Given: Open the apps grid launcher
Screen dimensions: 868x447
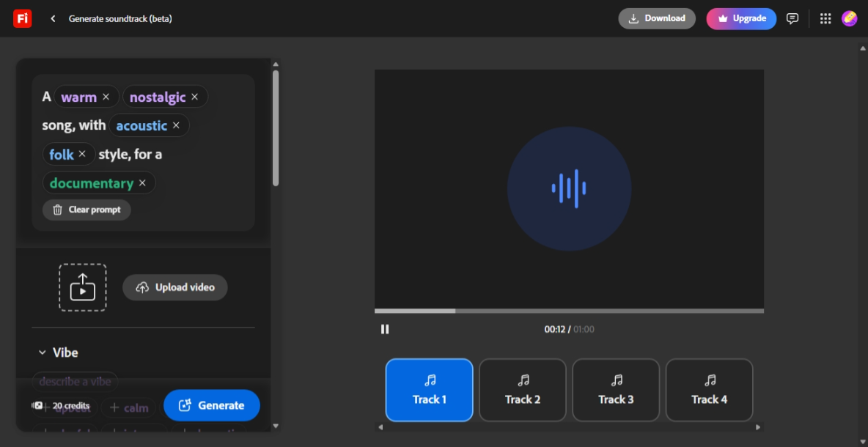Looking at the screenshot, I should point(825,18).
